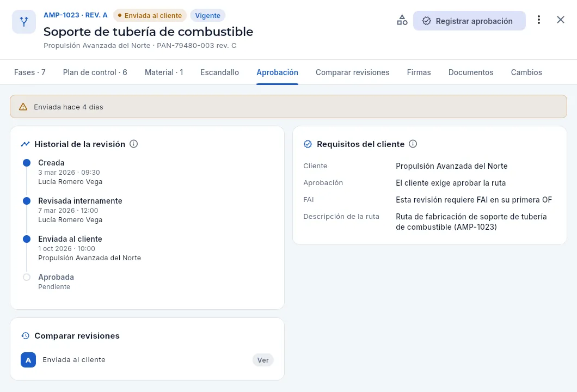Switch to the Escandallo tab

[220, 72]
